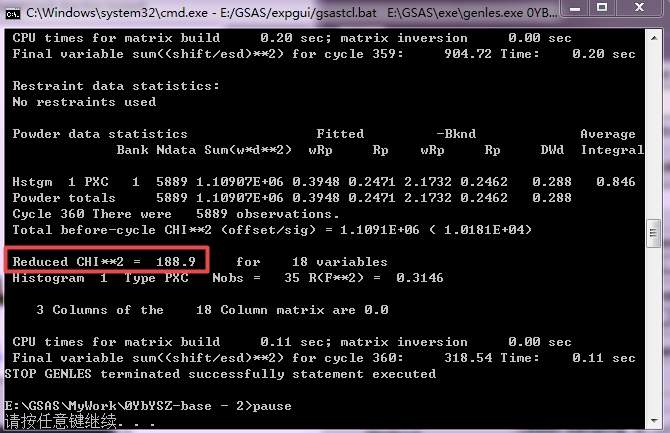
Task: Click the 'Powder totals' row label
Action: point(64,198)
